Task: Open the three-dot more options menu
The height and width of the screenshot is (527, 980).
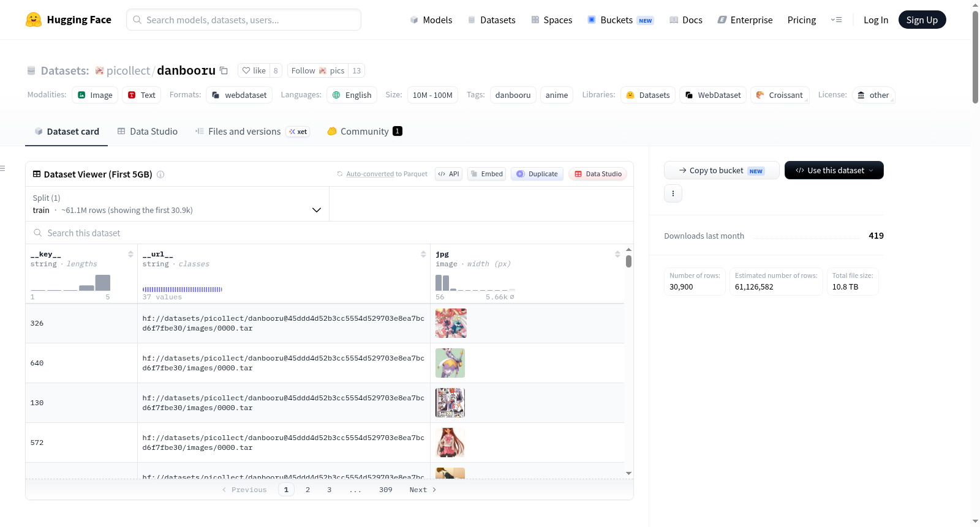Action: 673,193
